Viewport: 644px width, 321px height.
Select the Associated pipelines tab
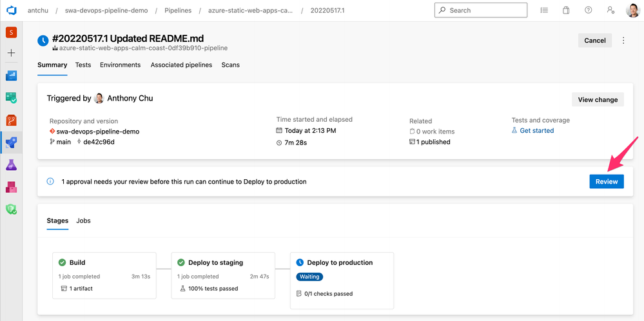click(181, 65)
